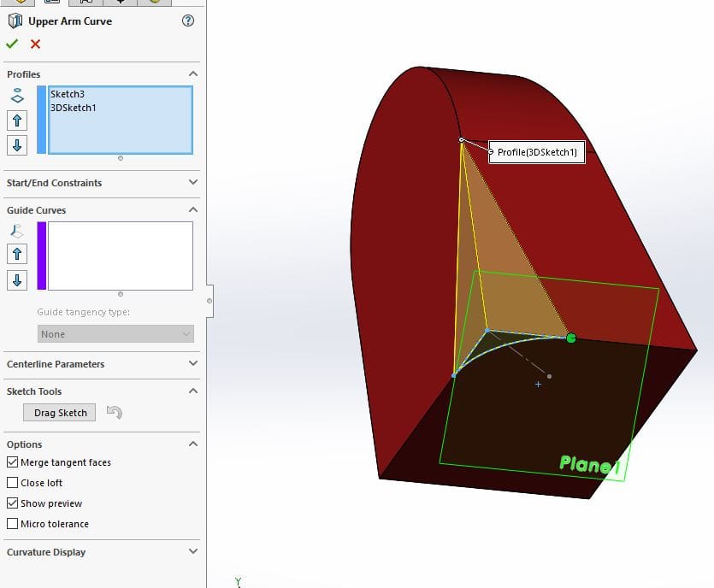
Task: Collapse the Options section
Action: (x=193, y=444)
